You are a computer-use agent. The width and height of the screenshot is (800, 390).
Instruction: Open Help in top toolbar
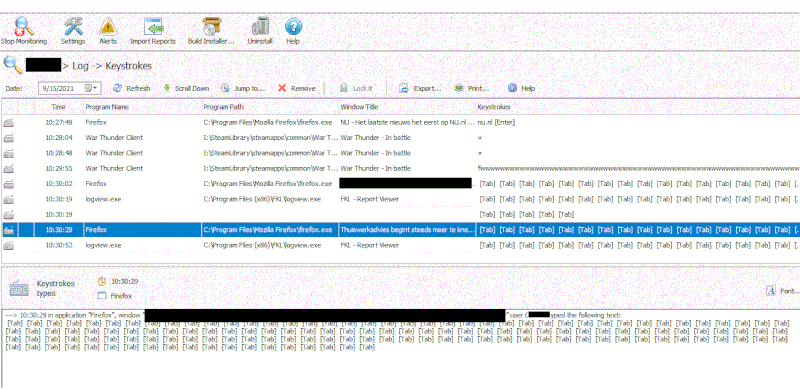click(293, 27)
